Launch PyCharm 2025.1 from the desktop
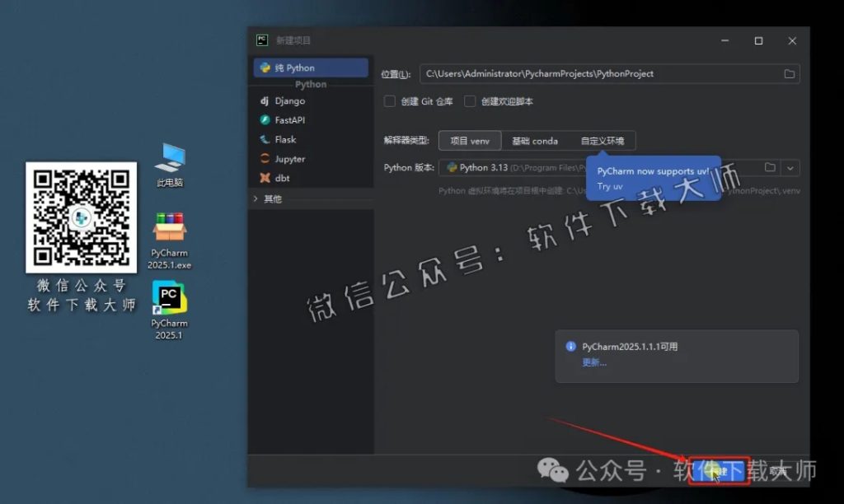 click(x=168, y=296)
